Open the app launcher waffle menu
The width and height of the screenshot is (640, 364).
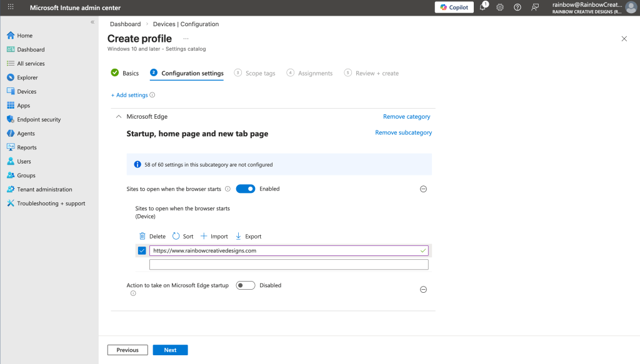11,7
